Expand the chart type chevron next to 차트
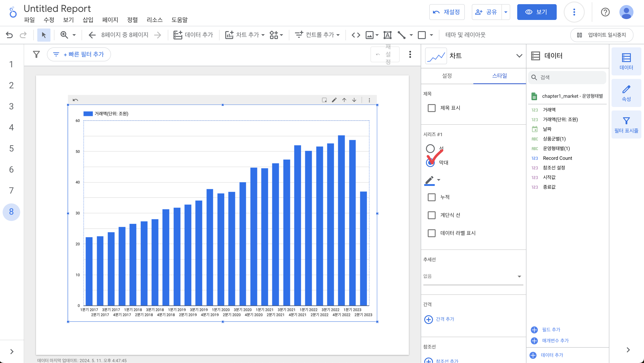Image resolution: width=644 pixels, height=363 pixels. (x=519, y=56)
